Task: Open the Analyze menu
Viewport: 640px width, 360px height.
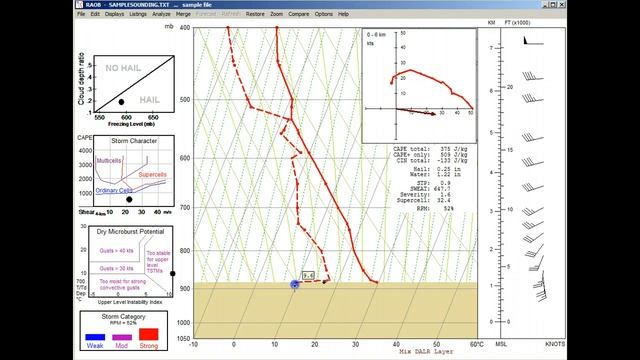Action: point(161,14)
